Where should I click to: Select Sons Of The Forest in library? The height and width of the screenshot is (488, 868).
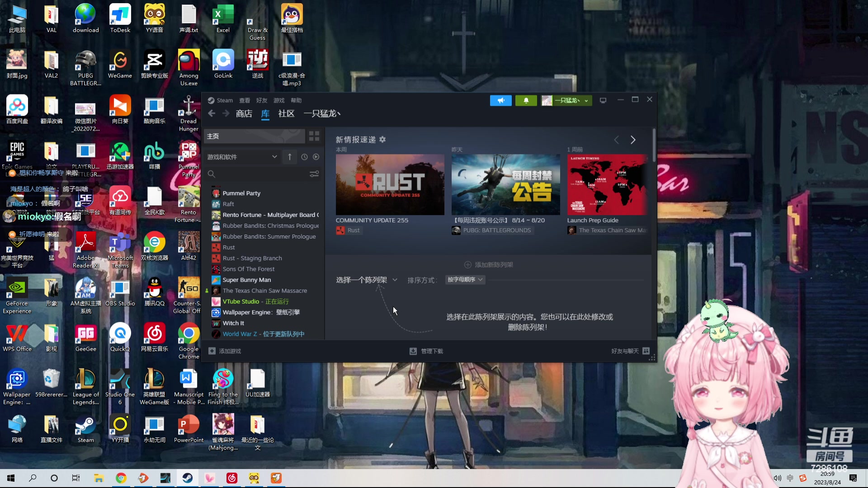point(248,269)
